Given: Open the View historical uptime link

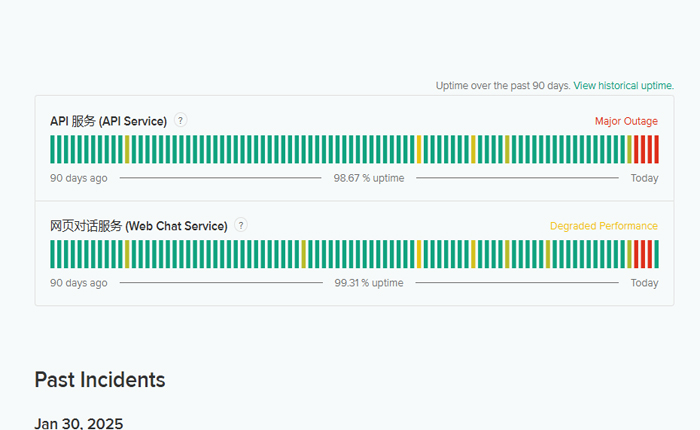Looking at the screenshot, I should (x=623, y=86).
